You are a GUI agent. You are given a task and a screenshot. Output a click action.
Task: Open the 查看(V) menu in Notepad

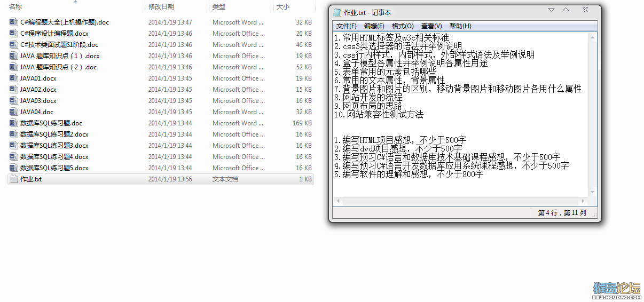(431, 26)
